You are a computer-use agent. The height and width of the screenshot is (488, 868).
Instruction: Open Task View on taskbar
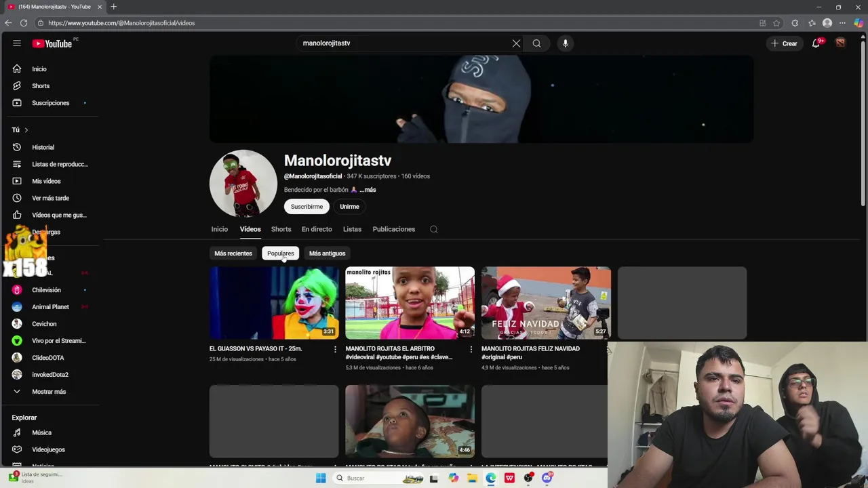click(x=434, y=478)
